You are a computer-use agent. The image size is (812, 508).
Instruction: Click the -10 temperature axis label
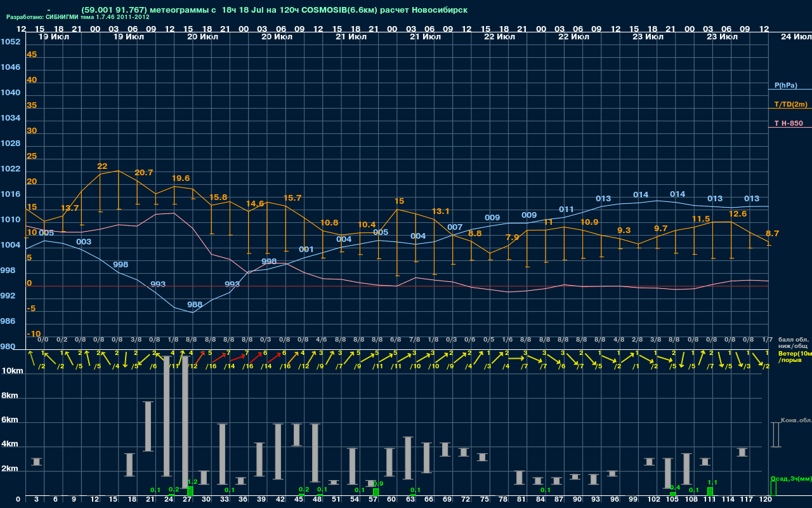[34, 334]
